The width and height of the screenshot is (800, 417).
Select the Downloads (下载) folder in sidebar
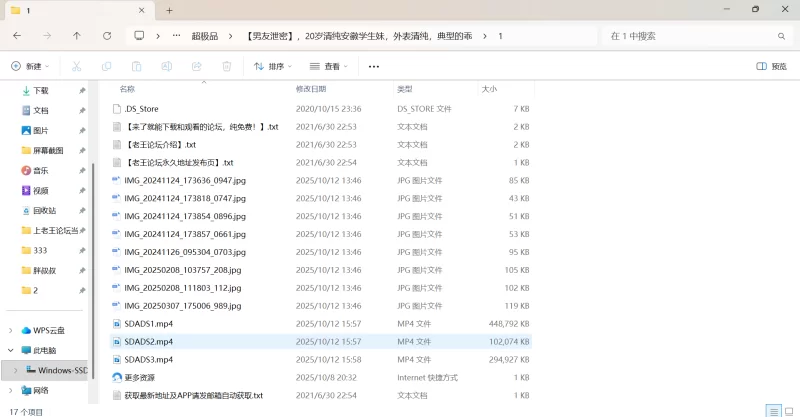pyautogui.click(x=41, y=90)
